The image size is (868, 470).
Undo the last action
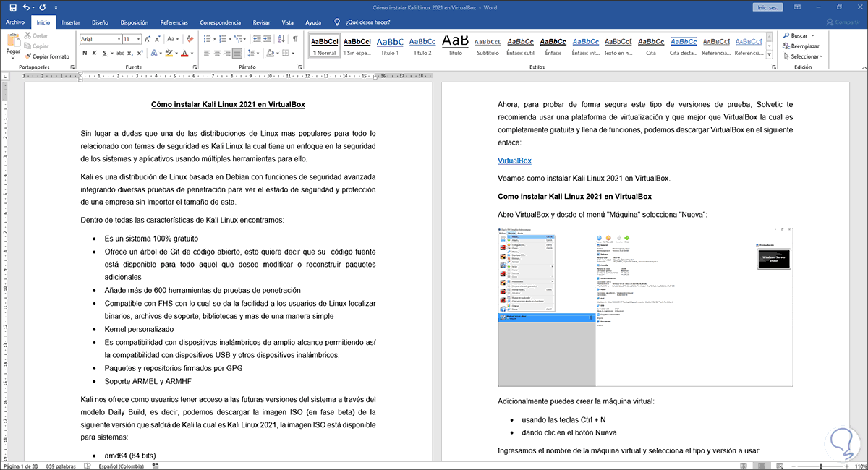click(25, 7)
